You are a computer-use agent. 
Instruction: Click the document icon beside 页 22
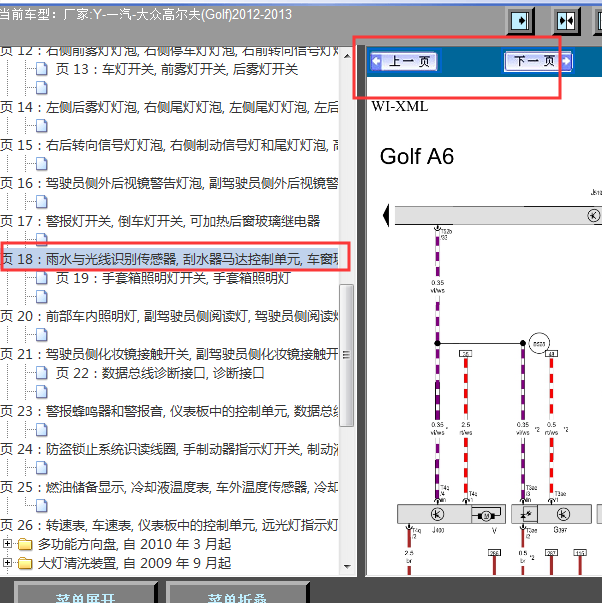[42, 373]
